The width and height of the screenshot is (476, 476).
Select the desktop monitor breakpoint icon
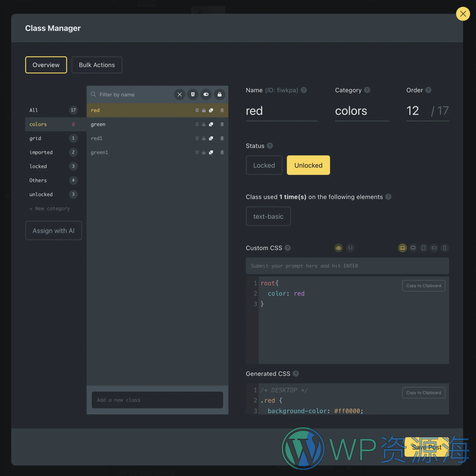tap(413, 248)
